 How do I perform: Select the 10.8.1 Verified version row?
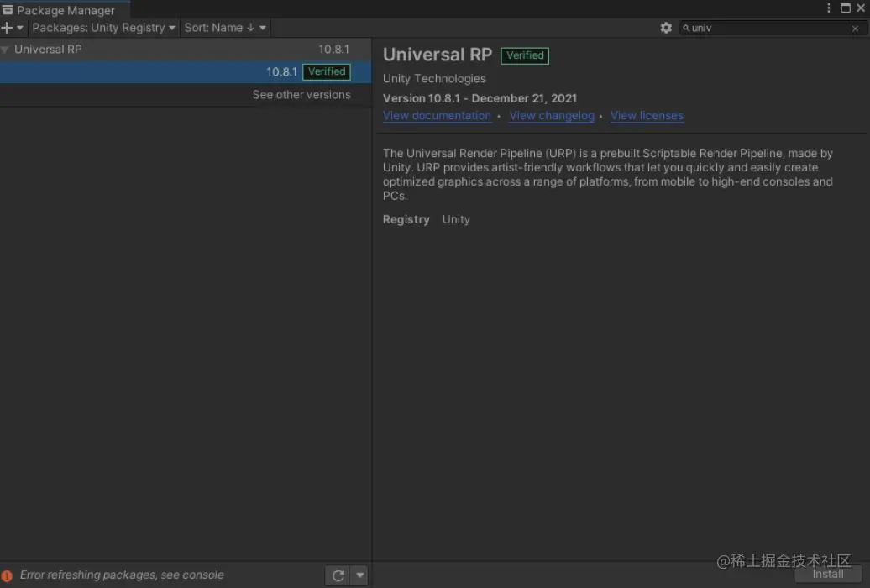[186, 71]
